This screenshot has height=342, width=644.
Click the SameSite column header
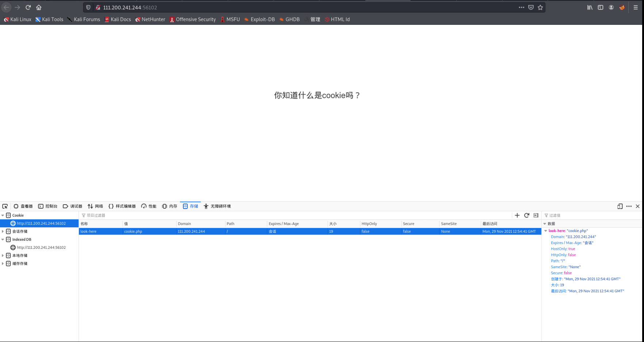(x=460, y=224)
